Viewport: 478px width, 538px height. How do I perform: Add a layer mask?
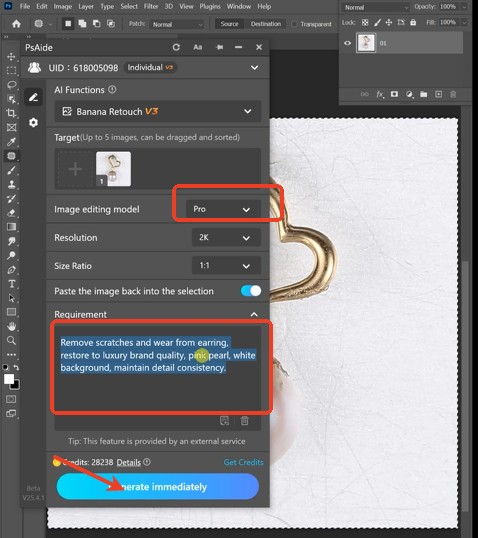[395, 94]
